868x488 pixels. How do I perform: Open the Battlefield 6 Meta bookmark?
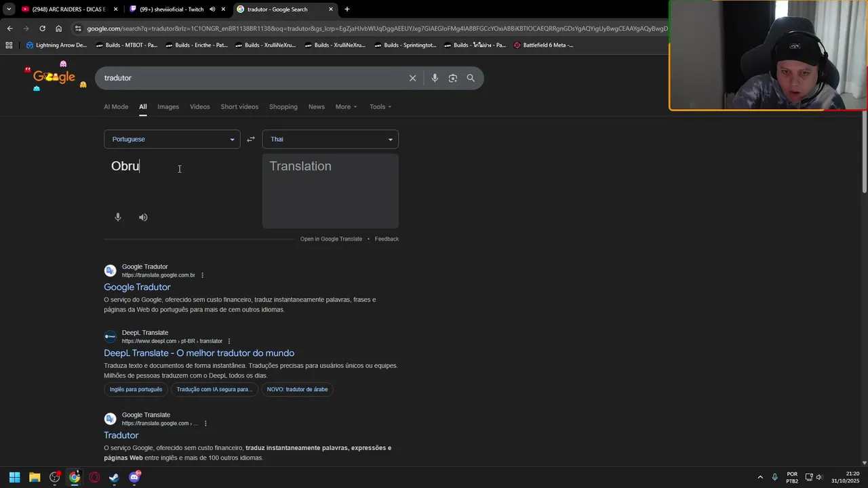click(543, 45)
